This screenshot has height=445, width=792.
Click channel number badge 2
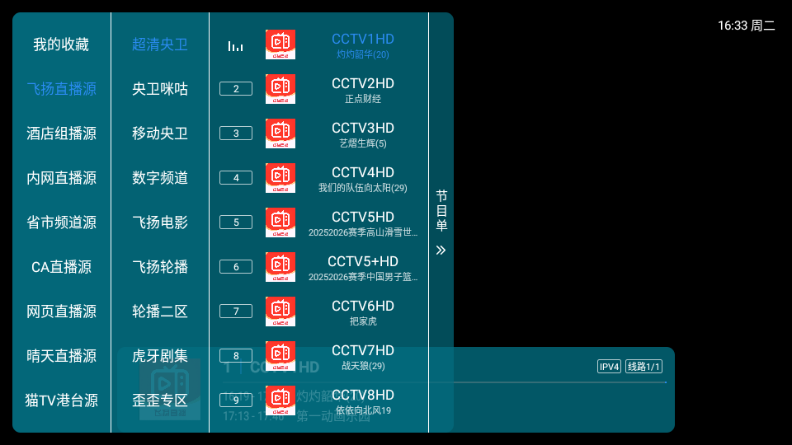point(236,89)
